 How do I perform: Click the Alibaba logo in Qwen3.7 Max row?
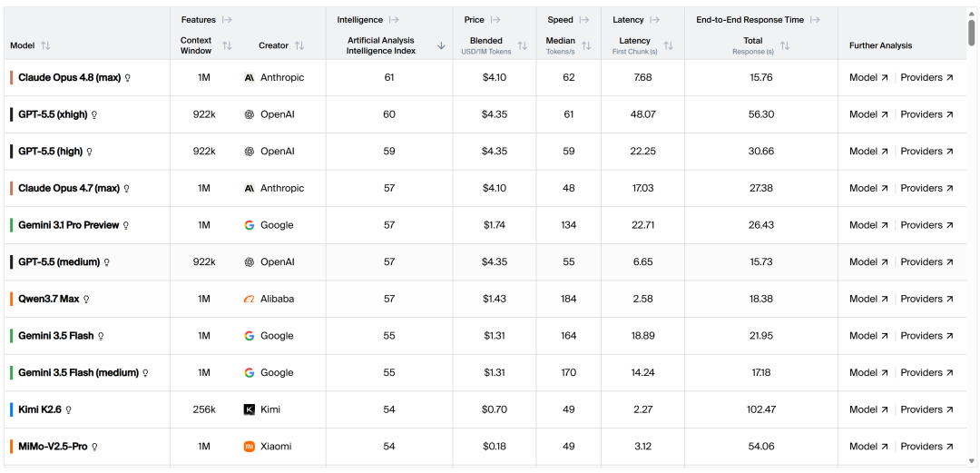(250, 299)
